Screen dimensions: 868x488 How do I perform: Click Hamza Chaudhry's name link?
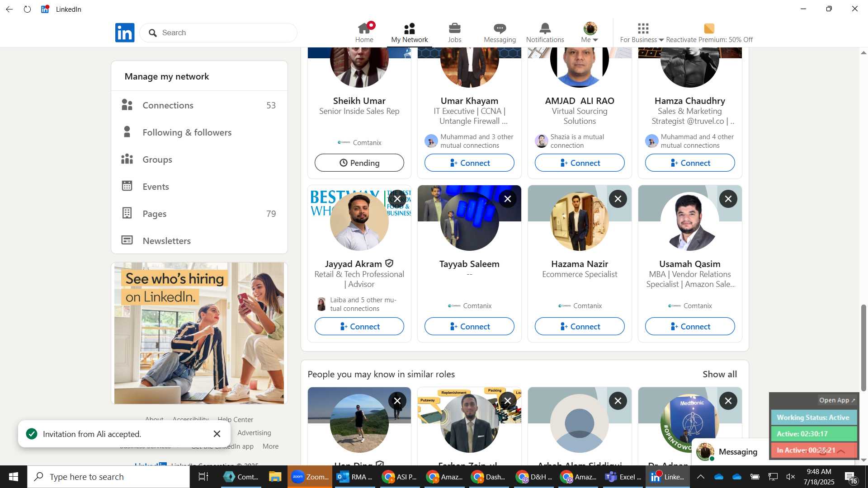click(690, 101)
